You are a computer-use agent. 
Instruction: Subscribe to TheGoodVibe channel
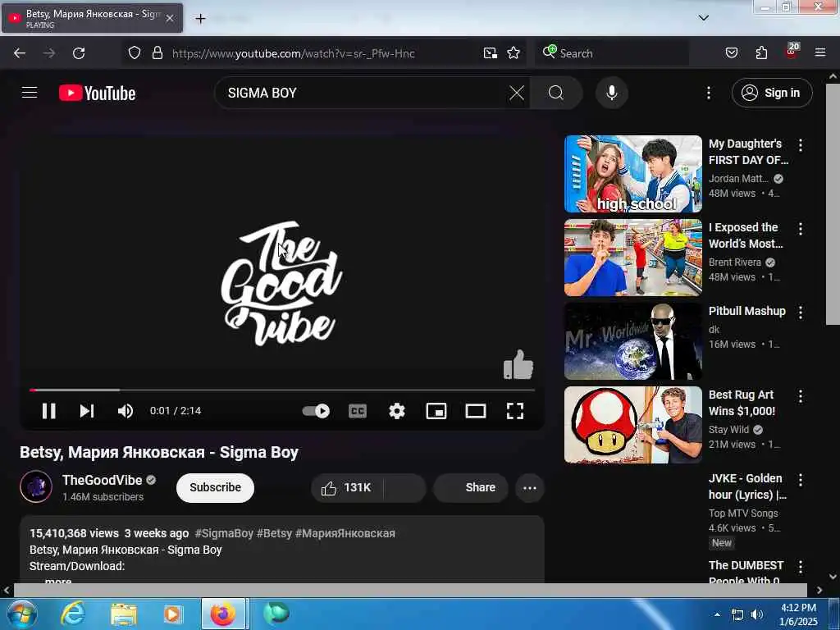coord(215,487)
